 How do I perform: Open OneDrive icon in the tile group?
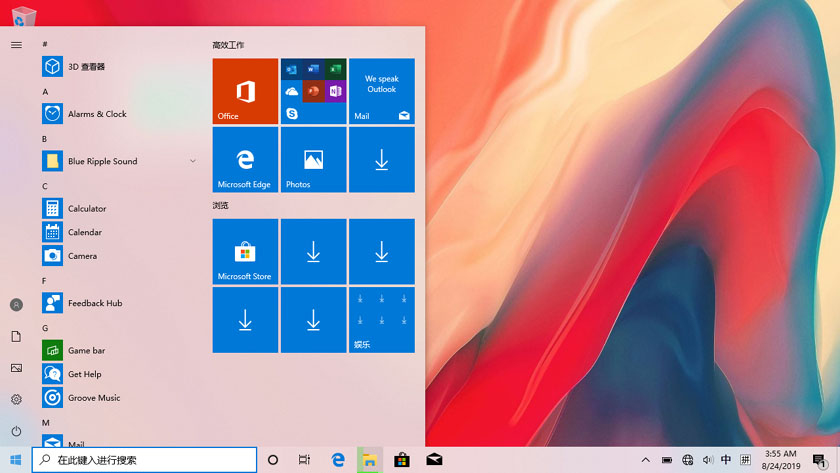coord(291,91)
